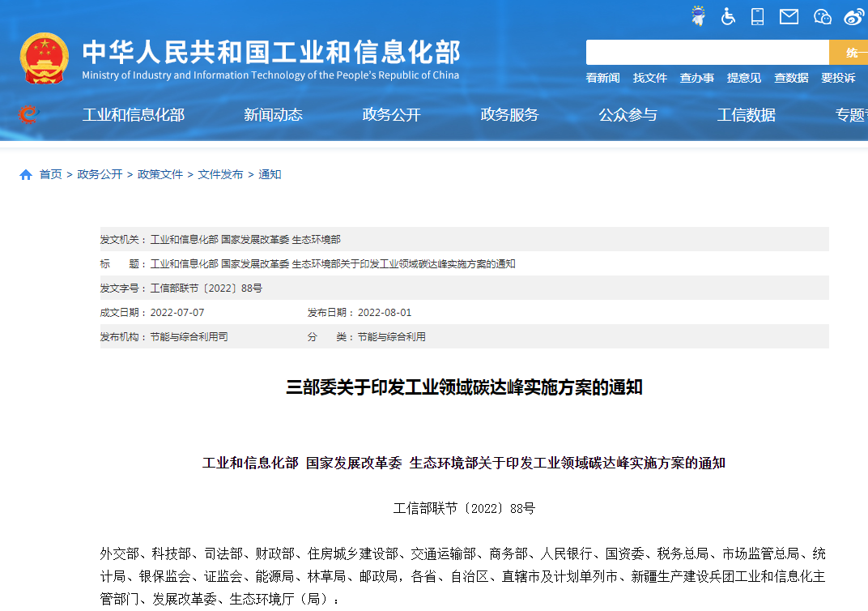Go to 政务公开 breadcrumb link

pos(100,174)
